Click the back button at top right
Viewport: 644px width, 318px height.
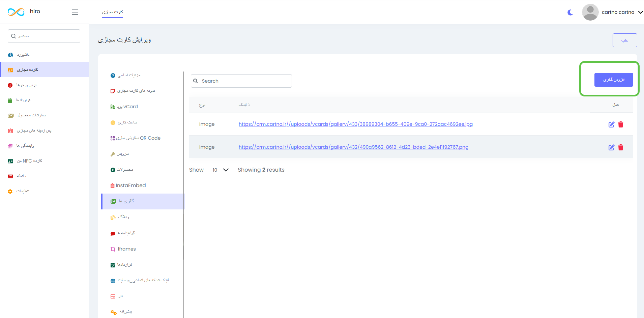coord(624,40)
